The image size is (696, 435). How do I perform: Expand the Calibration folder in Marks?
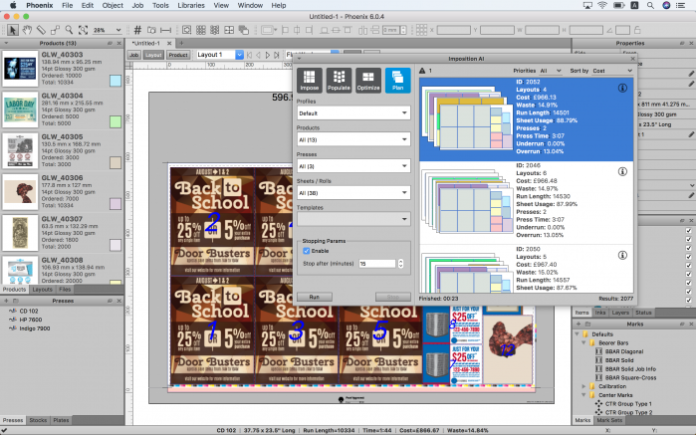tap(585, 384)
